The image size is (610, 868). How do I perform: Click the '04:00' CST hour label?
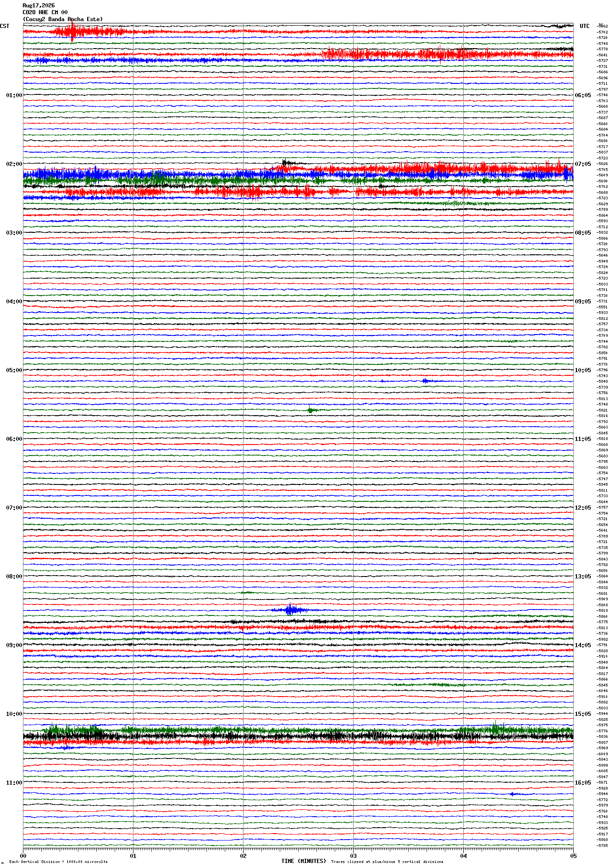click(x=14, y=302)
